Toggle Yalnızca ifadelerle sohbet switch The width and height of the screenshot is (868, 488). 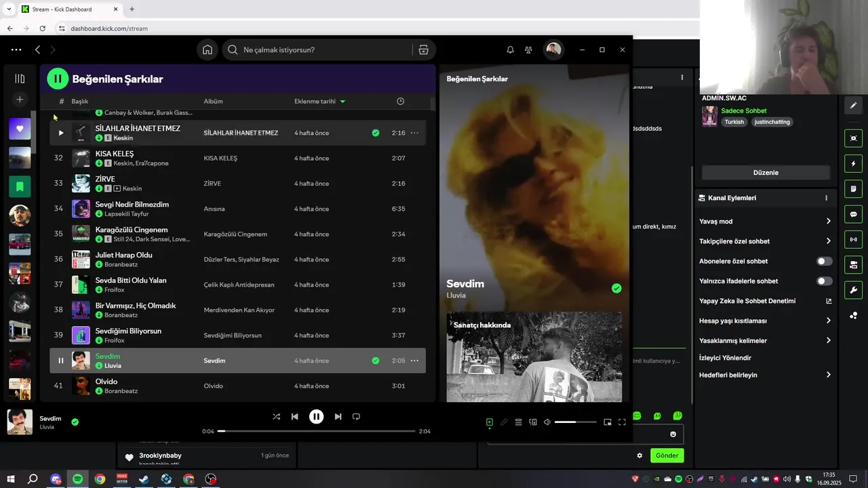(x=824, y=281)
